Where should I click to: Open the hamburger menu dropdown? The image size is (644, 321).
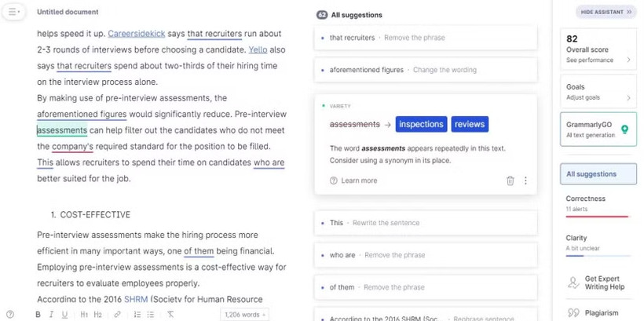13,12
